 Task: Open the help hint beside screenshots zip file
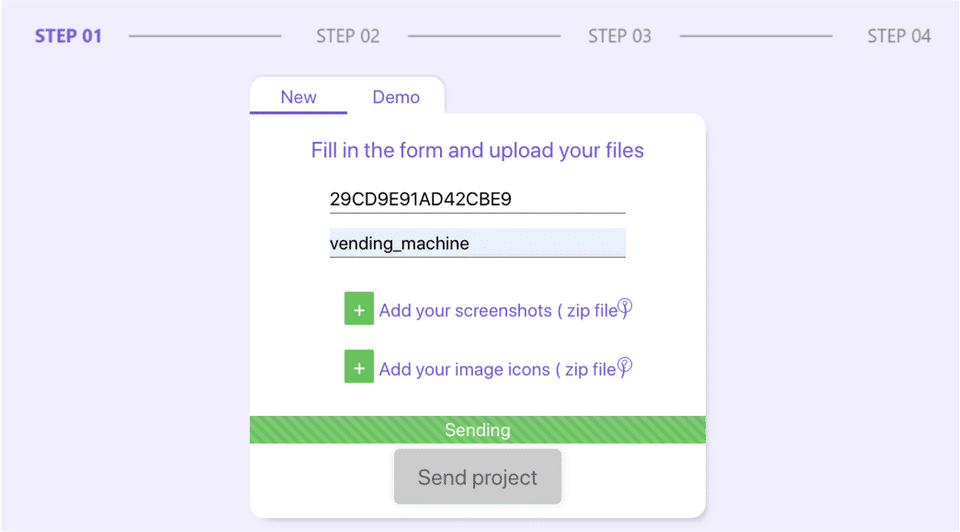[624, 307]
